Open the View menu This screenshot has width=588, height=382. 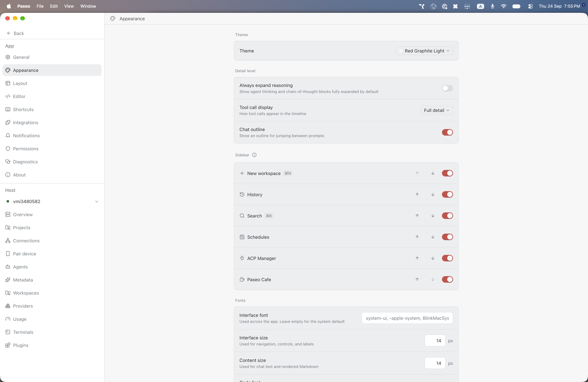tap(69, 6)
